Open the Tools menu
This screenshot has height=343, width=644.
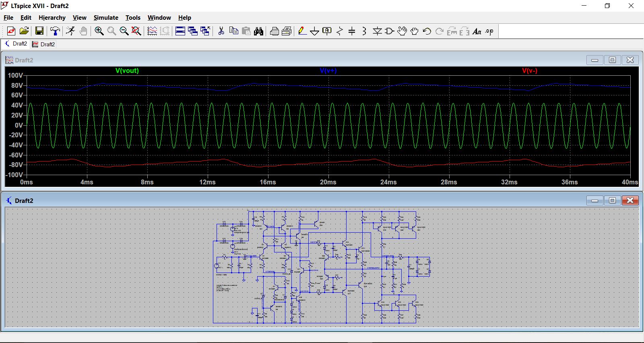pyautogui.click(x=133, y=18)
